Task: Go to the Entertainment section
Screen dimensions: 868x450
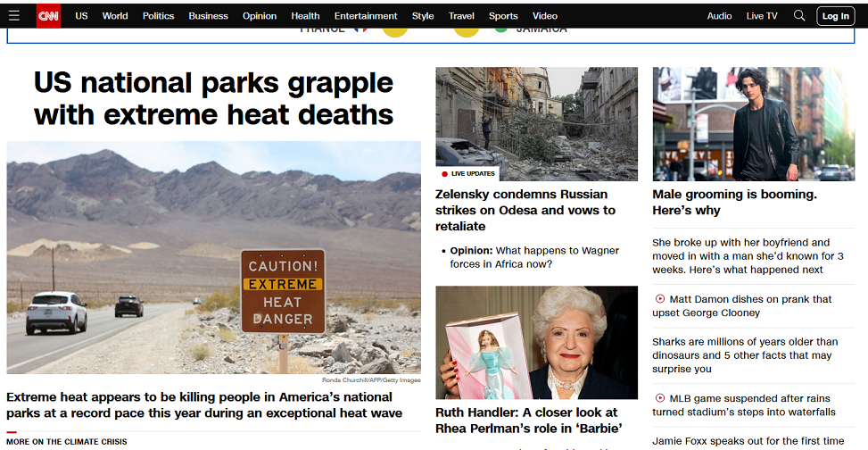Action: point(366,16)
